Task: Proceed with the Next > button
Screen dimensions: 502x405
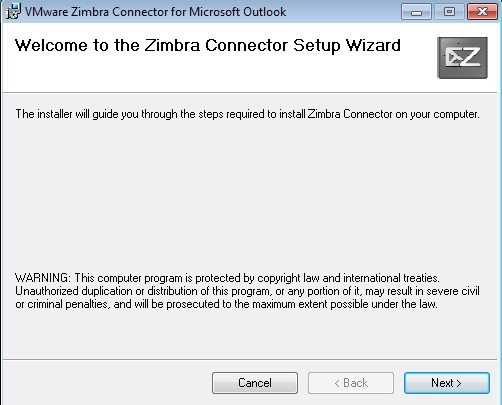Action: coord(447,383)
